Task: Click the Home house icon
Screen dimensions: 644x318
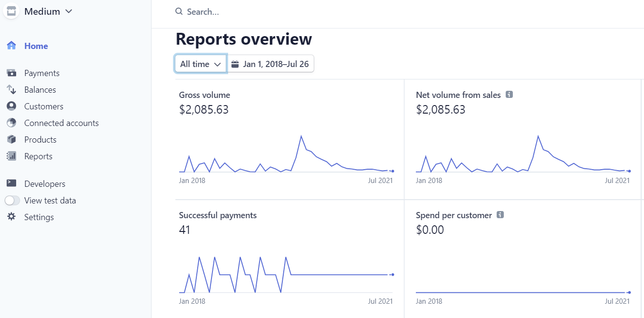Action: point(11,46)
